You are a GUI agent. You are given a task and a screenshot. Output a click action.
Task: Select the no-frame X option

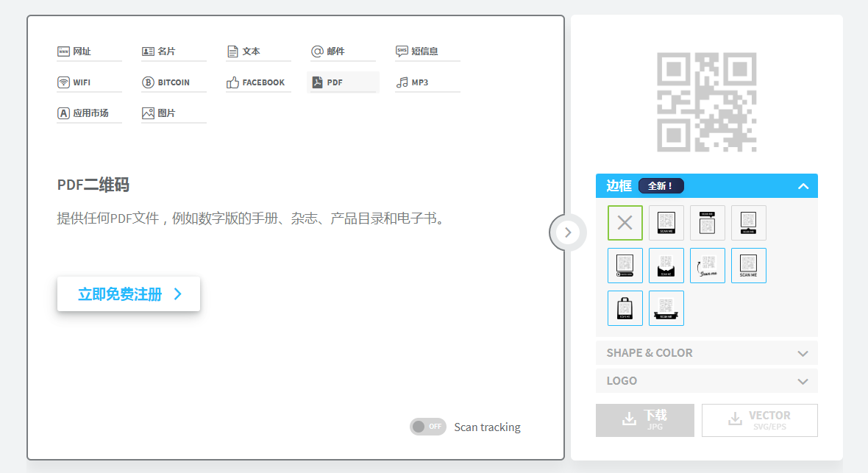coord(625,223)
